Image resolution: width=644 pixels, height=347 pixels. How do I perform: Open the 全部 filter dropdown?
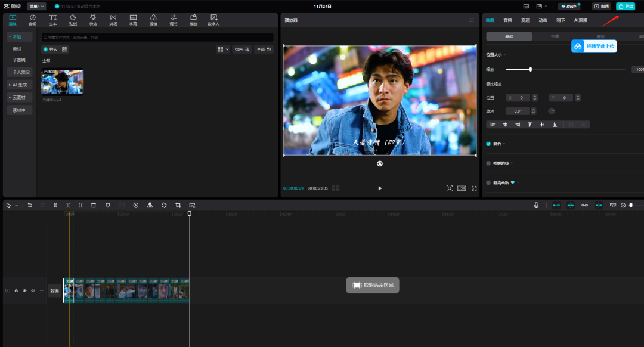264,49
